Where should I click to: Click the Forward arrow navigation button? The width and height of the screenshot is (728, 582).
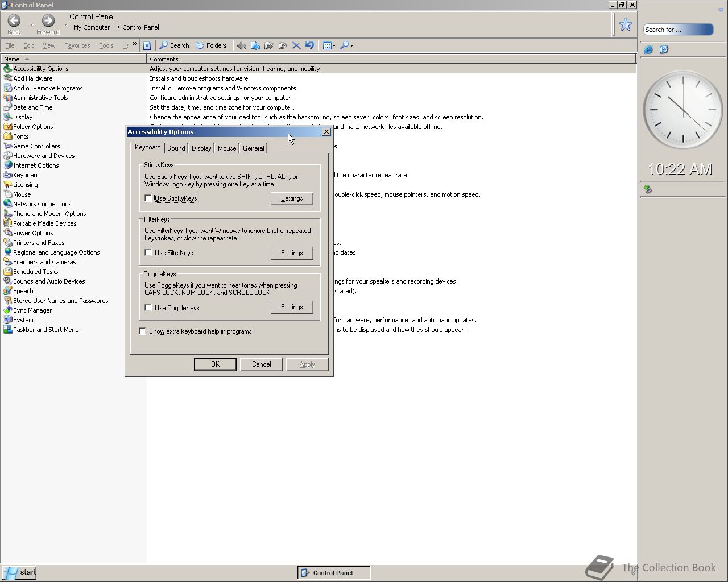tap(48, 22)
